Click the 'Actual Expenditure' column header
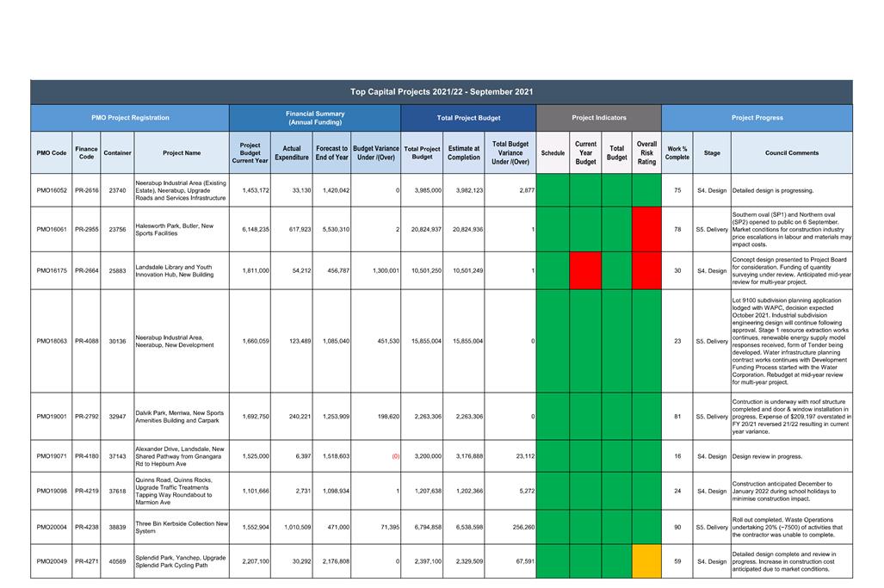Screen dimensions: 884x588 (x=292, y=152)
